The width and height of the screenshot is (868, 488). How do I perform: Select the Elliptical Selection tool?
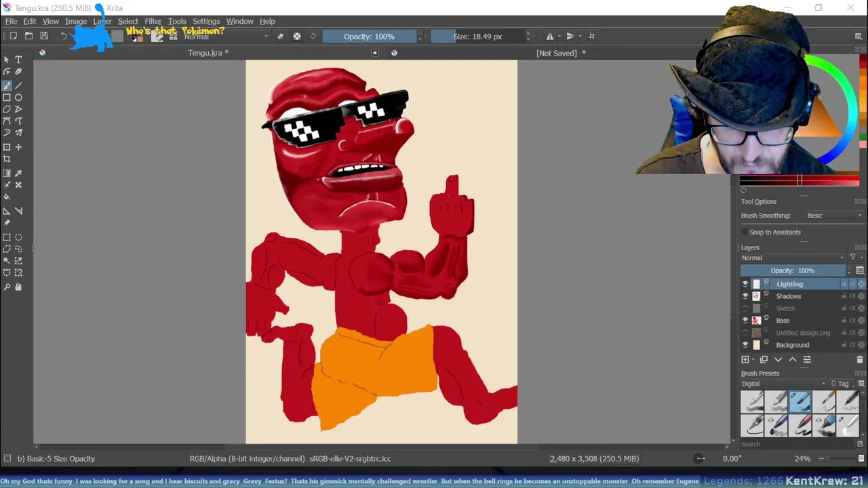tap(18, 237)
